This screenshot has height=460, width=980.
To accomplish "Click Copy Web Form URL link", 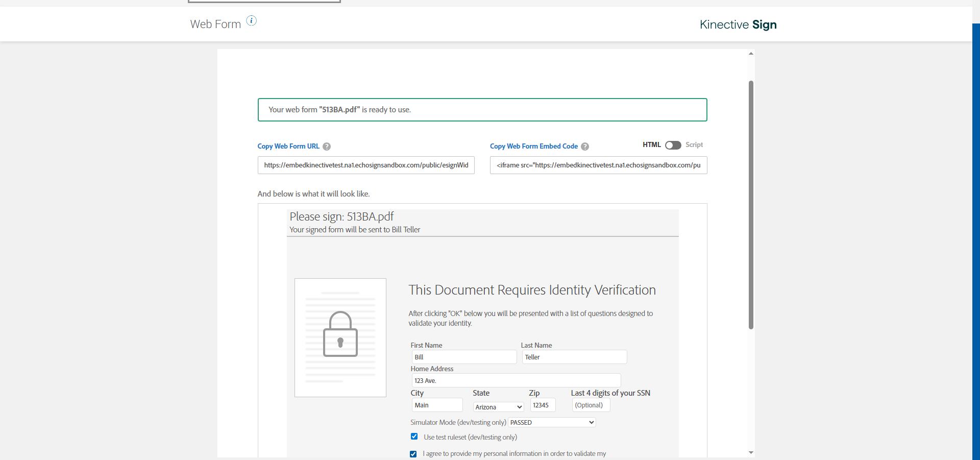I will tap(288, 146).
